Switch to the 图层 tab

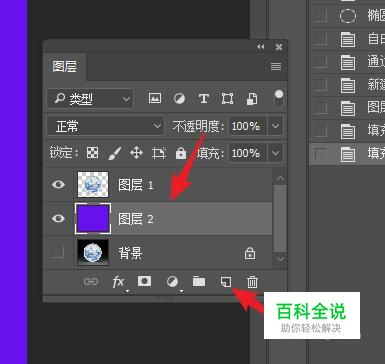tap(65, 67)
